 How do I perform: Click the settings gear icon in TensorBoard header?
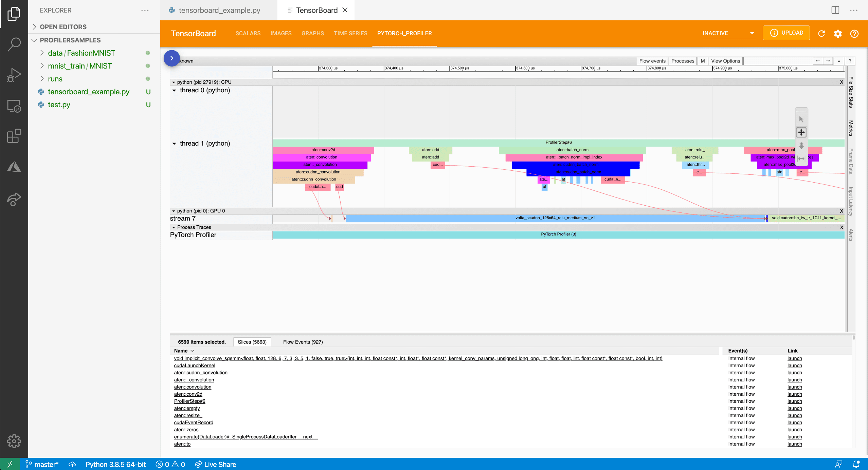point(838,33)
